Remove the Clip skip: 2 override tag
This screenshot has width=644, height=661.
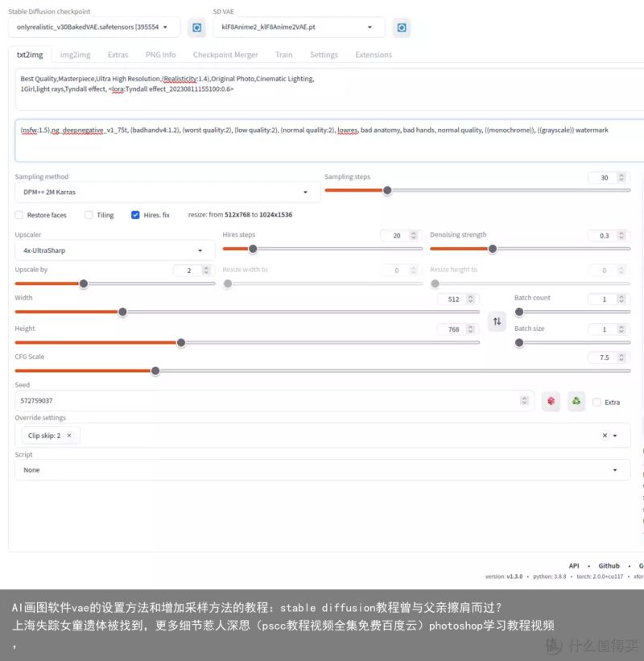click(x=69, y=436)
